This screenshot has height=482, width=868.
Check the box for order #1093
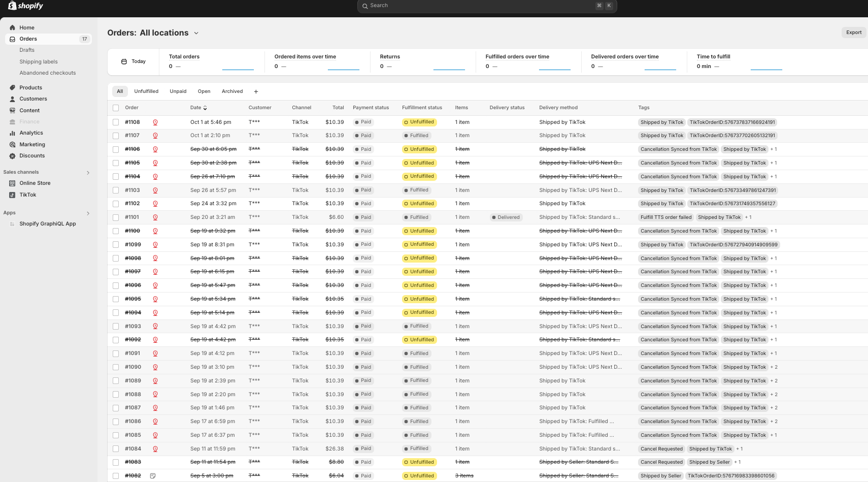(116, 327)
